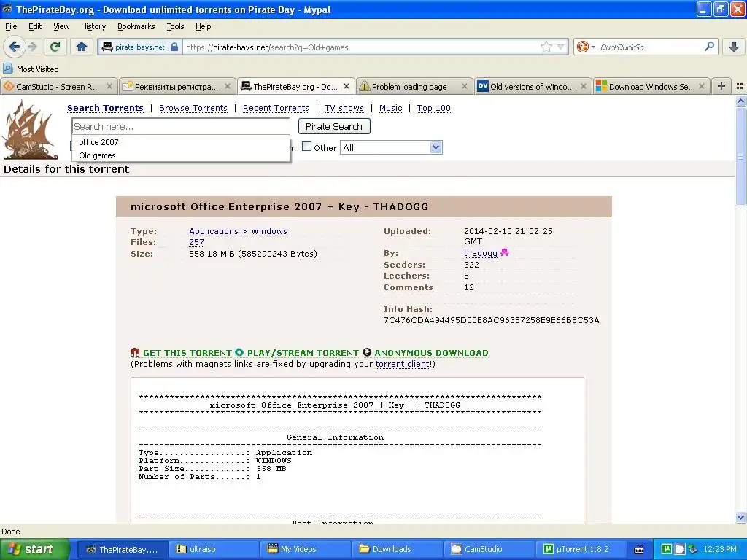This screenshot has width=747, height=560.
Task: Open the Edit menu
Action: click(x=35, y=26)
